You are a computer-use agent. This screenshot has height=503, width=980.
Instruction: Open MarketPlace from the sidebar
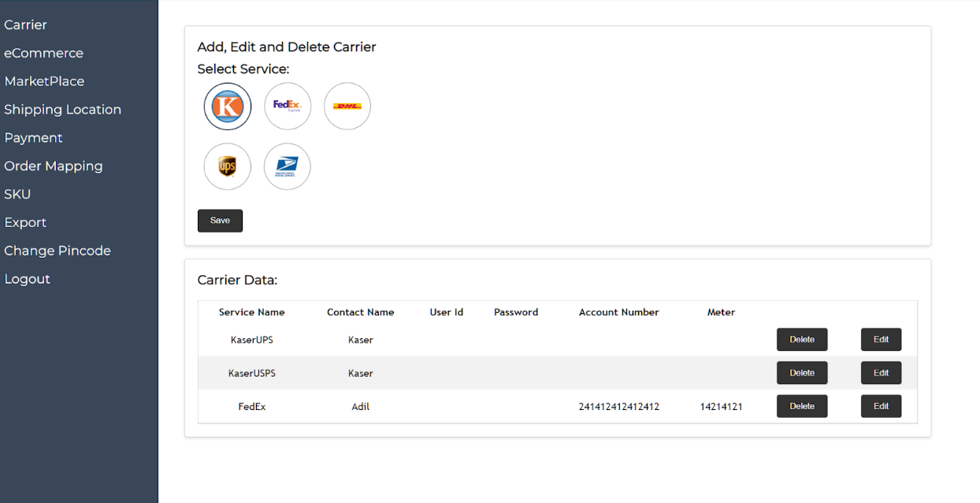tap(44, 81)
